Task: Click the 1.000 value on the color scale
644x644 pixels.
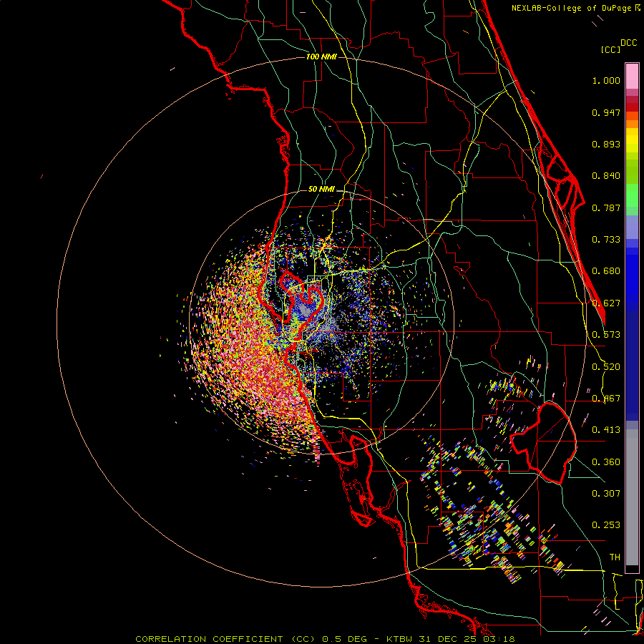Action: coord(606,80)
